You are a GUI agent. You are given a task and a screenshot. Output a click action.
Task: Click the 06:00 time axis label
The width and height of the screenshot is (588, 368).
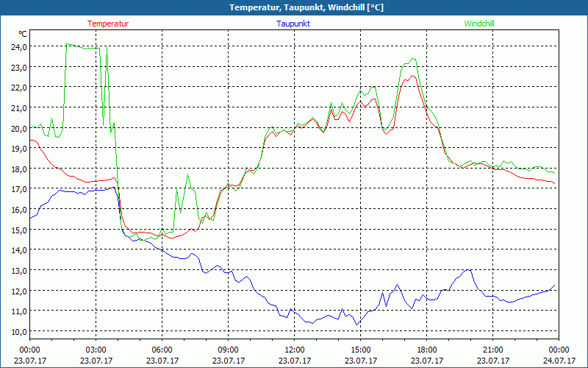[x=162, y=350]
